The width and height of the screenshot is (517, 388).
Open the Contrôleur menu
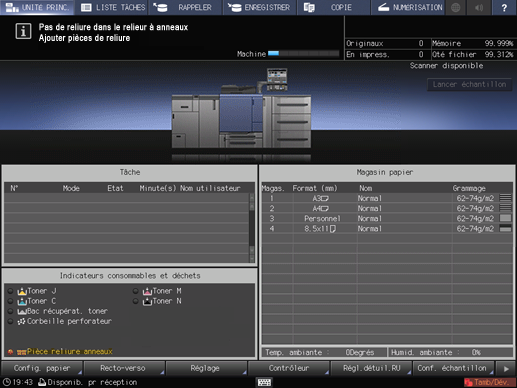[x=289, y=368]
